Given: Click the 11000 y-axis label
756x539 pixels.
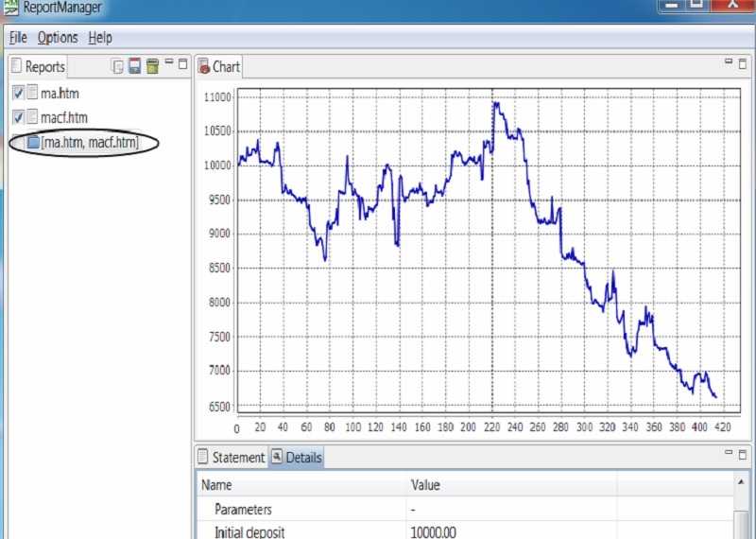Looking at the screenshot, I should point(217,97).
